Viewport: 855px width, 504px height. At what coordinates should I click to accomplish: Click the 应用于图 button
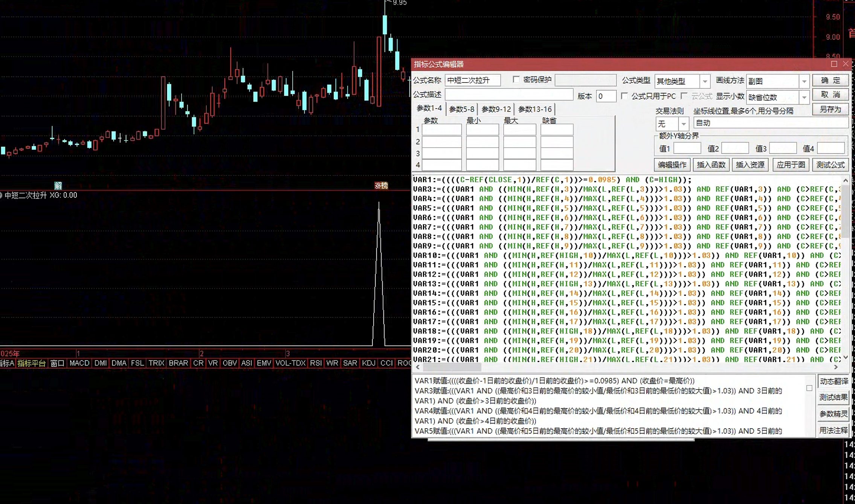pos(791,165)
